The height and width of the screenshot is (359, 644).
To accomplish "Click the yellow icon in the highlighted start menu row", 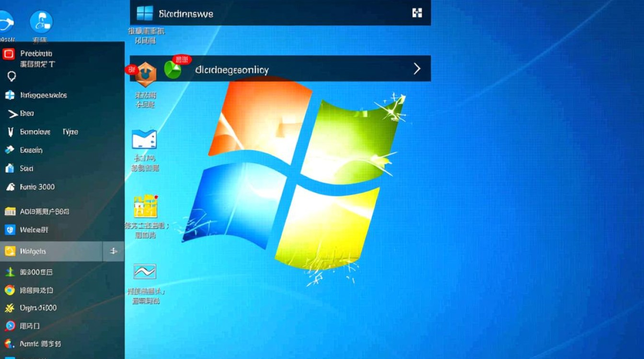I will coord(10,251).
